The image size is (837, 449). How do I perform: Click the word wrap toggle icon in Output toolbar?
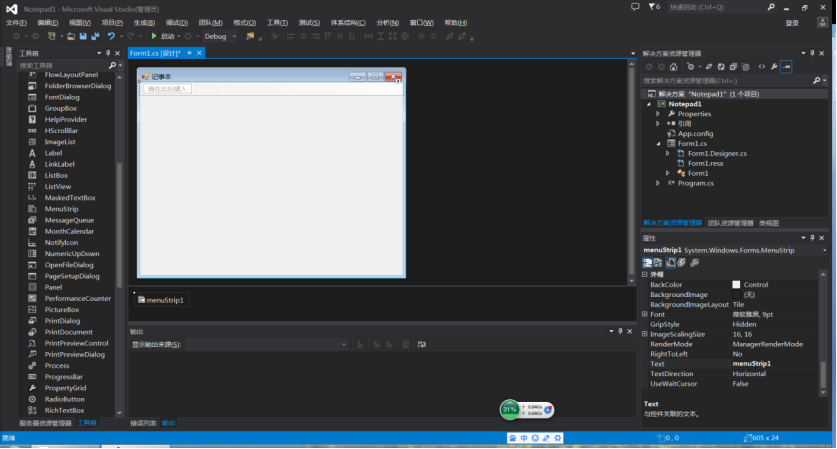[422, 344]
